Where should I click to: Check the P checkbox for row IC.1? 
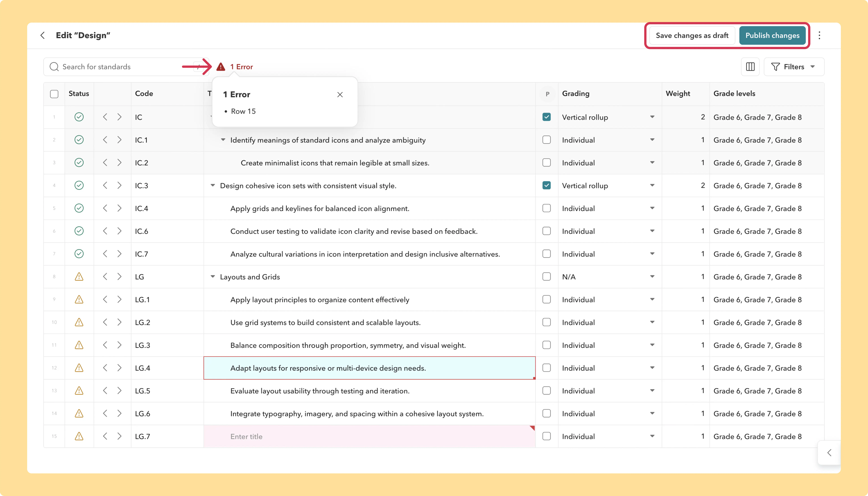pyautogui.click(x=546, y=140)
